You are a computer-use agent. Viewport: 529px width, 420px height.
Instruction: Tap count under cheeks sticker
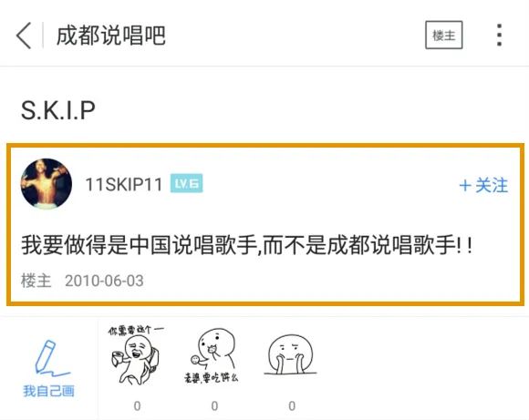(292, 405)
